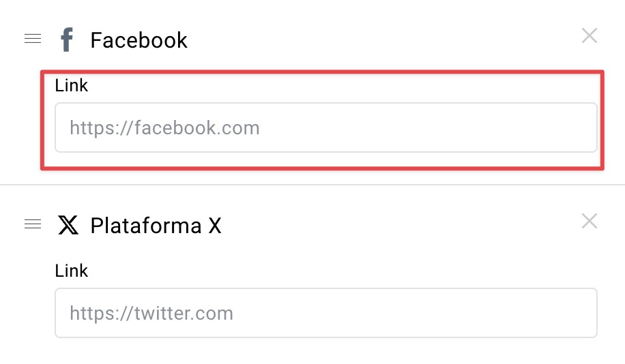Click the reorder handle beside Plataforma X
The width and height of the screenshot is (625, 364).
coord(33,224)
